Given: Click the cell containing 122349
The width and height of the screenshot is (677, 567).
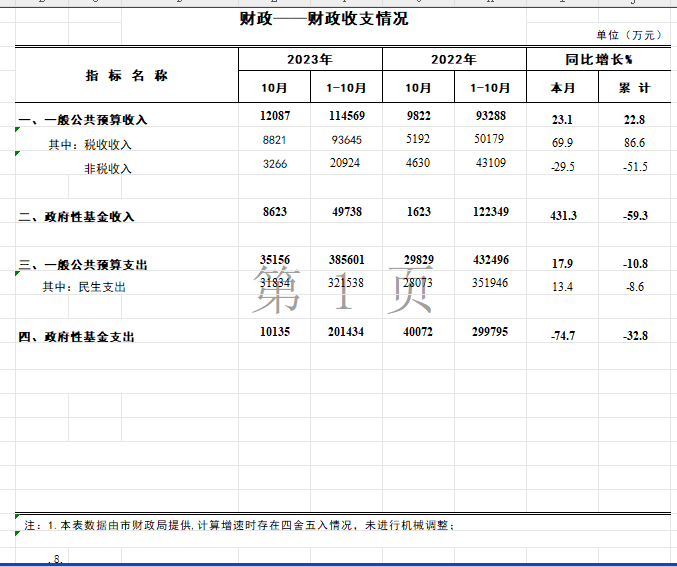Looking at the screenshot, I should click(x=491, y=212).
